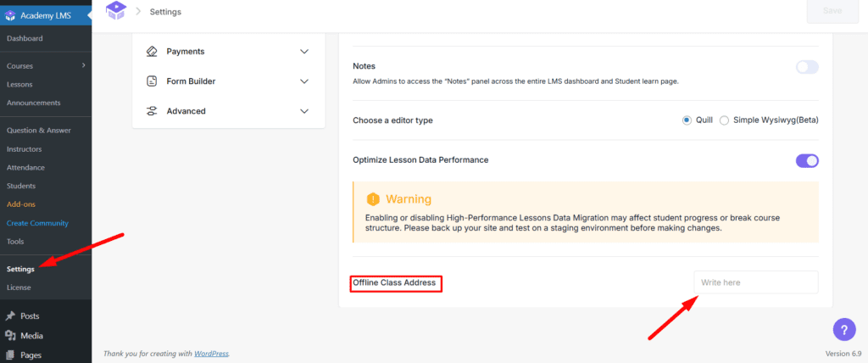Click the Payments section icon
868x363 pixels.
click(152, 52)
